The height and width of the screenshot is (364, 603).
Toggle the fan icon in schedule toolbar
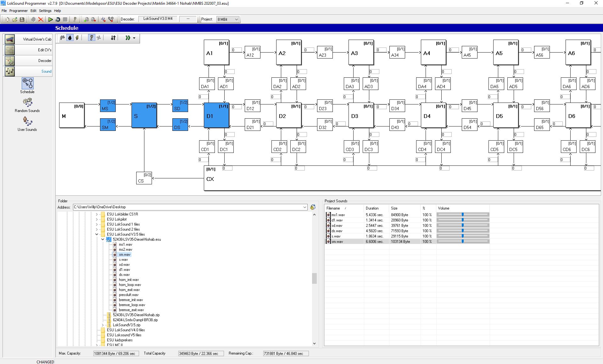pyautogui.click(x=99, y=38)
